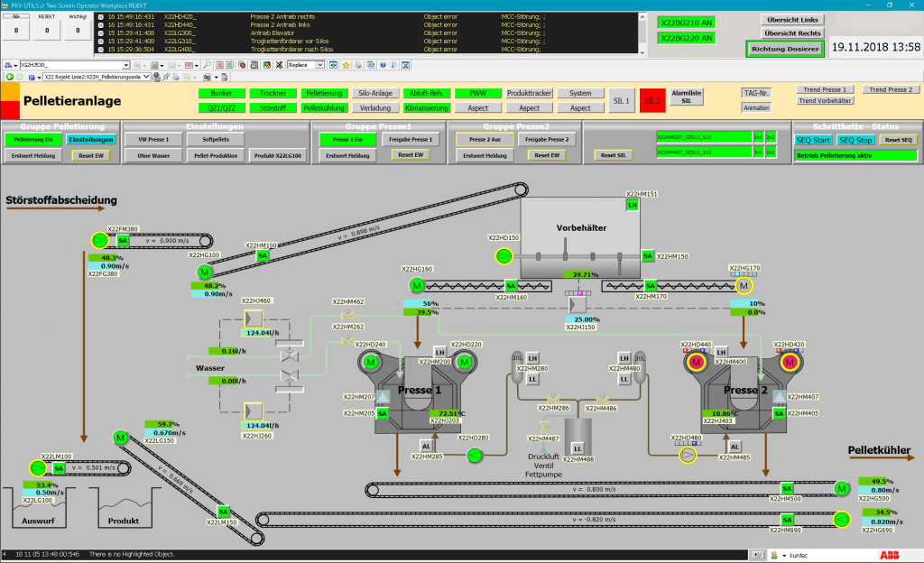Toggle the Presse 1 Ein switch
The height and width of the screenshot is (563, 924).
346,140
